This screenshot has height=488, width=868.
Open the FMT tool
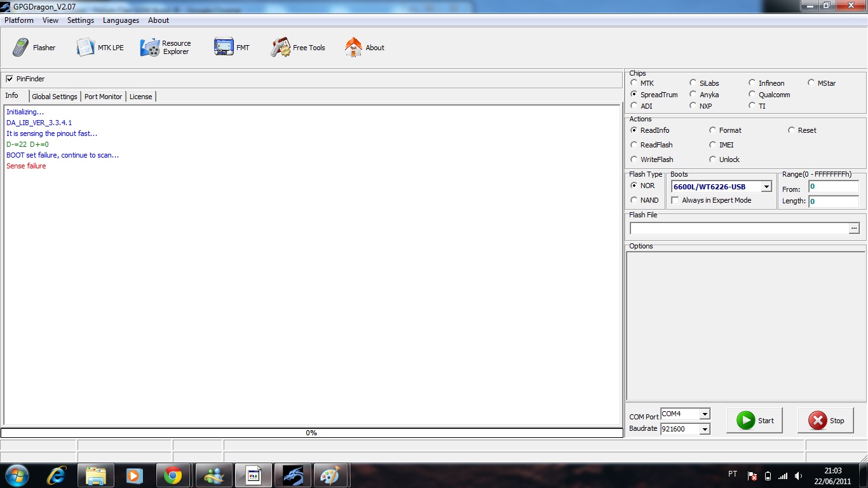[x=232, y=48]
